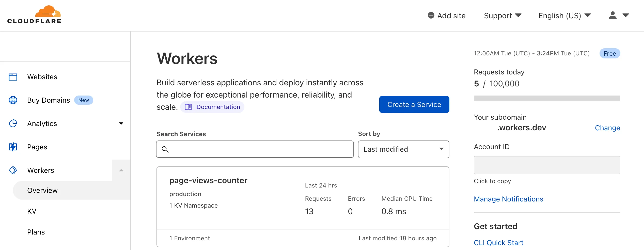Copy the Account ID field
The image size is (644, 250).
tap(547, 165)
